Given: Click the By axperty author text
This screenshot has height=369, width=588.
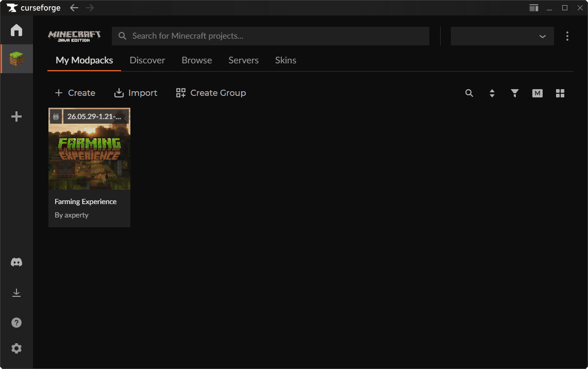Looking at the screenshot, I should [x=72, y=215].
